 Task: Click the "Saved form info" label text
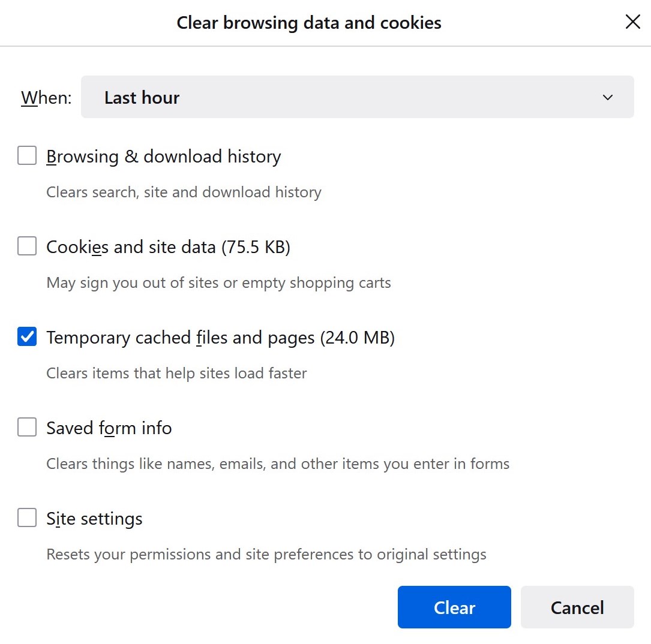pos(109,428)
